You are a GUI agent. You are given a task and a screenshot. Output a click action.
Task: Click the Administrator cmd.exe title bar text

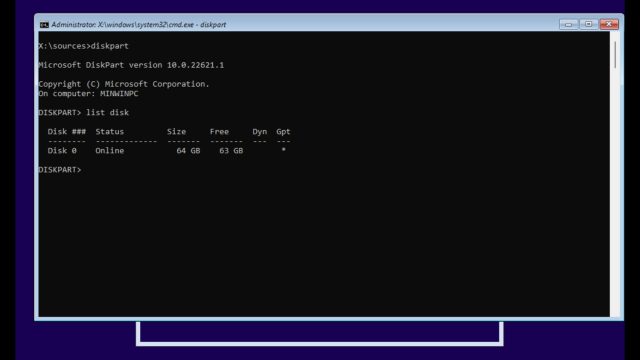pyautogui.click(x=138, y=25)
